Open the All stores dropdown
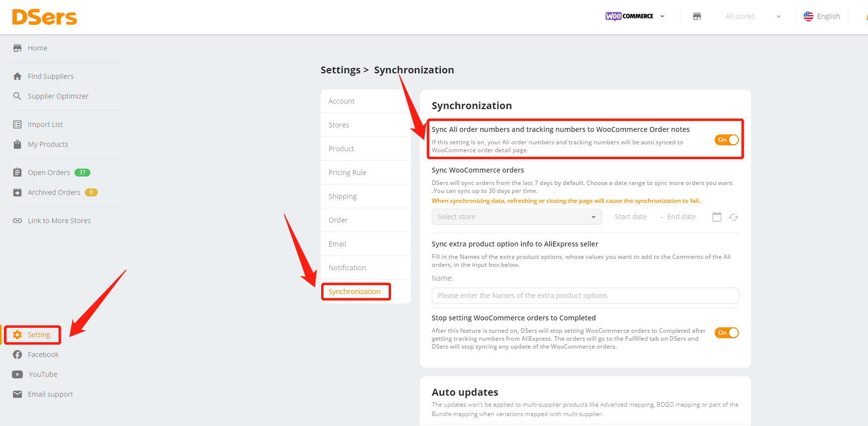Screen dimensions: 868x426 752,16
